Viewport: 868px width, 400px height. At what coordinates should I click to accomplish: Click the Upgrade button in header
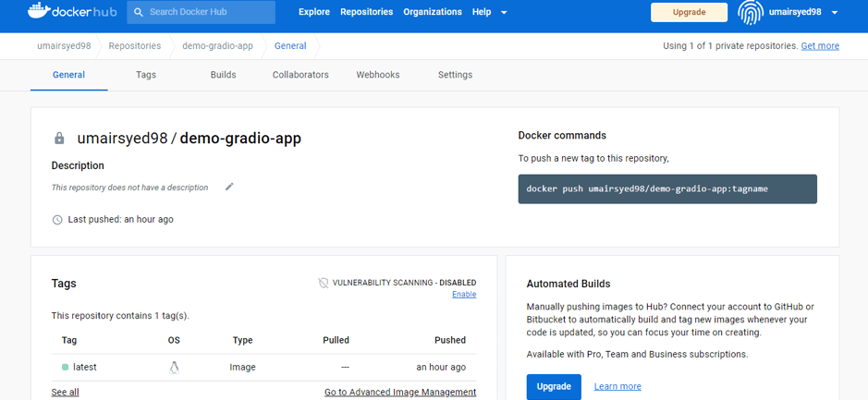pyautogui.click(x=690, y=12)
